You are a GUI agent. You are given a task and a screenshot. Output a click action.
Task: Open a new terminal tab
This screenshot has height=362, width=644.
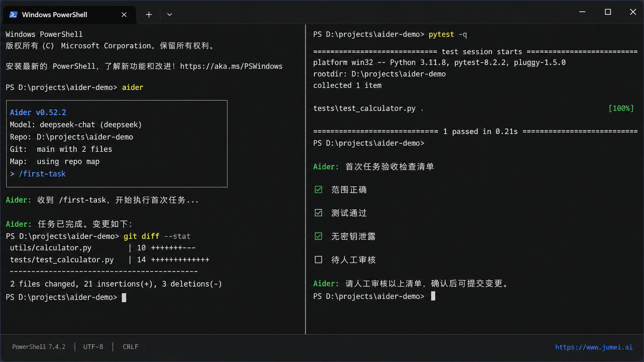click(x=149, y=15)
